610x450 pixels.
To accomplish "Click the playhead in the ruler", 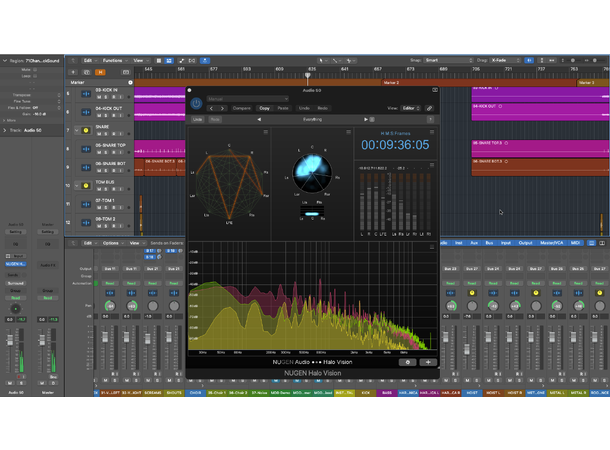I will pos(307,75).
